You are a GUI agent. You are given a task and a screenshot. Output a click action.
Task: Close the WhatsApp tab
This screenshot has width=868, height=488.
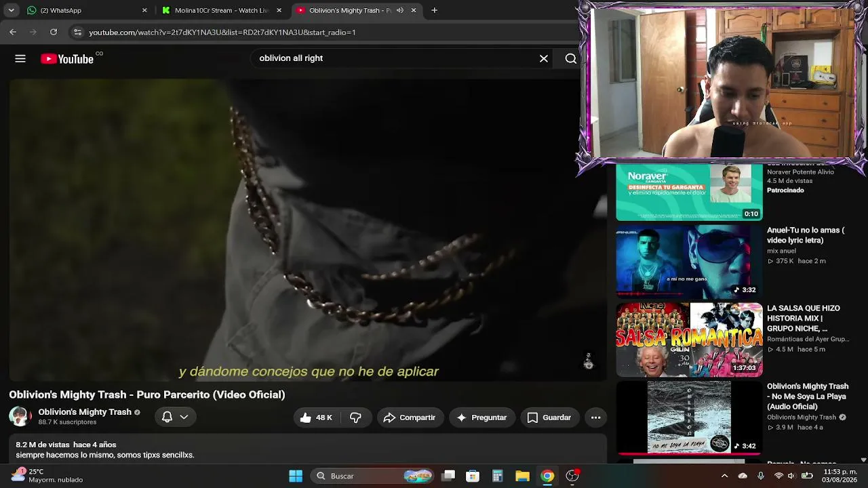(x=144, y=10)
